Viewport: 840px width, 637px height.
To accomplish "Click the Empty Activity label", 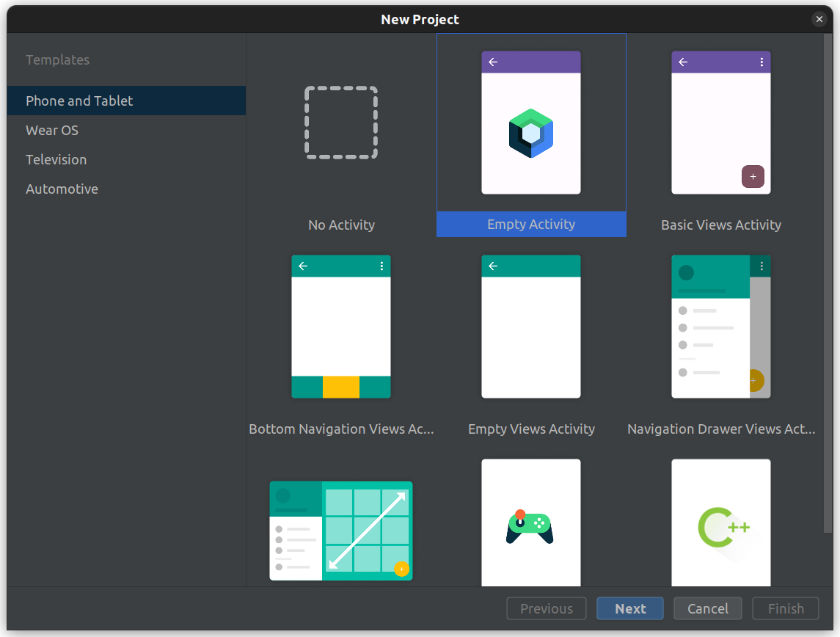I will tap(531, 224).
